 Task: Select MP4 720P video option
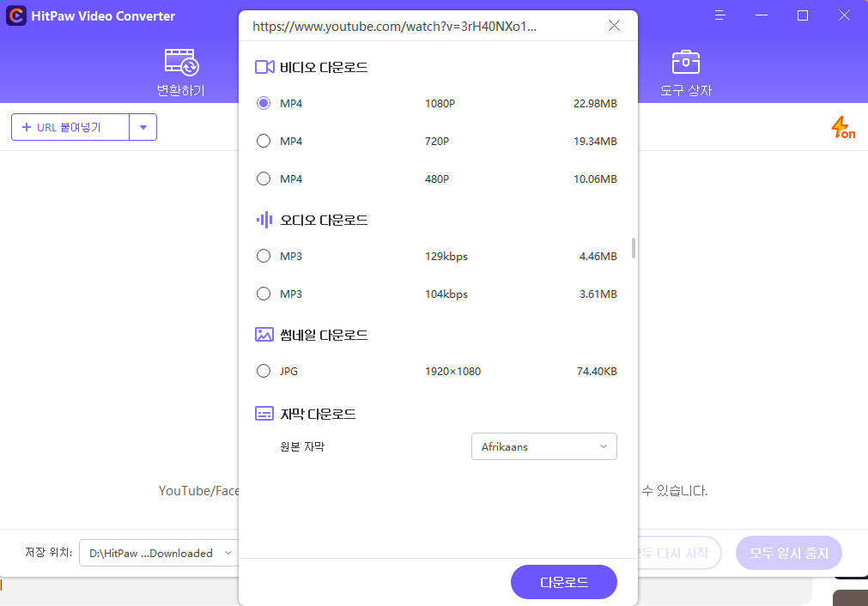coord(264,141)
